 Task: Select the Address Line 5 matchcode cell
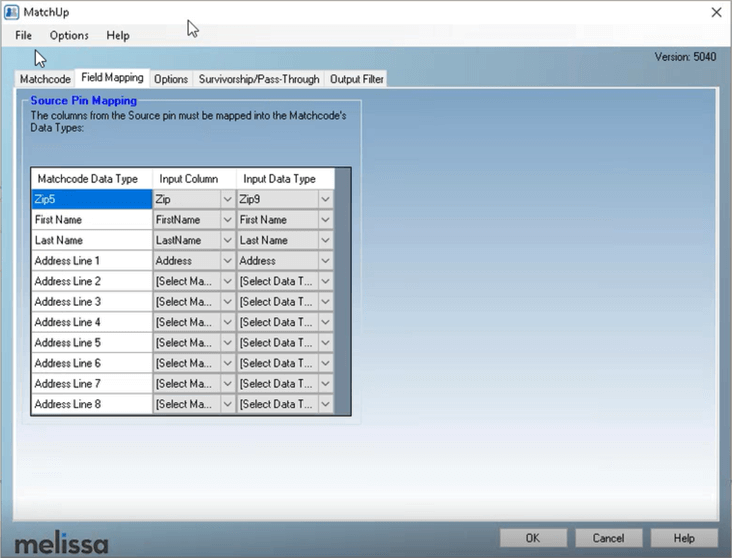[92, 343]
